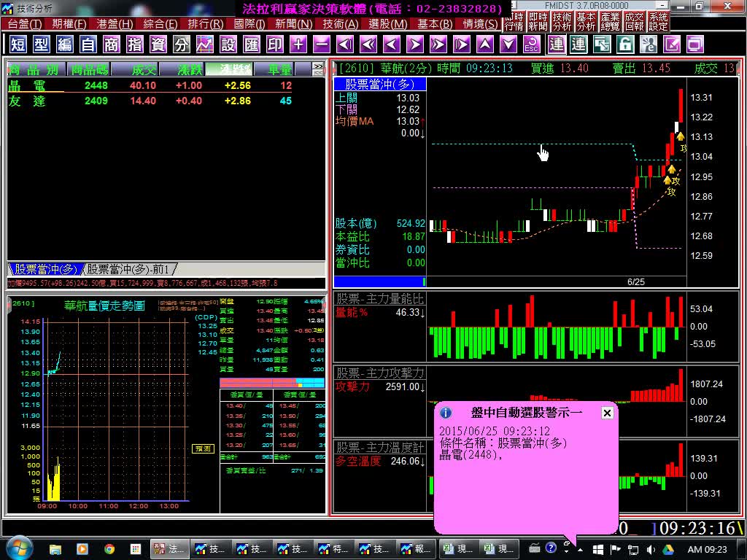Jump to first with bar-left arrow icon

click(x=344, y=44)
